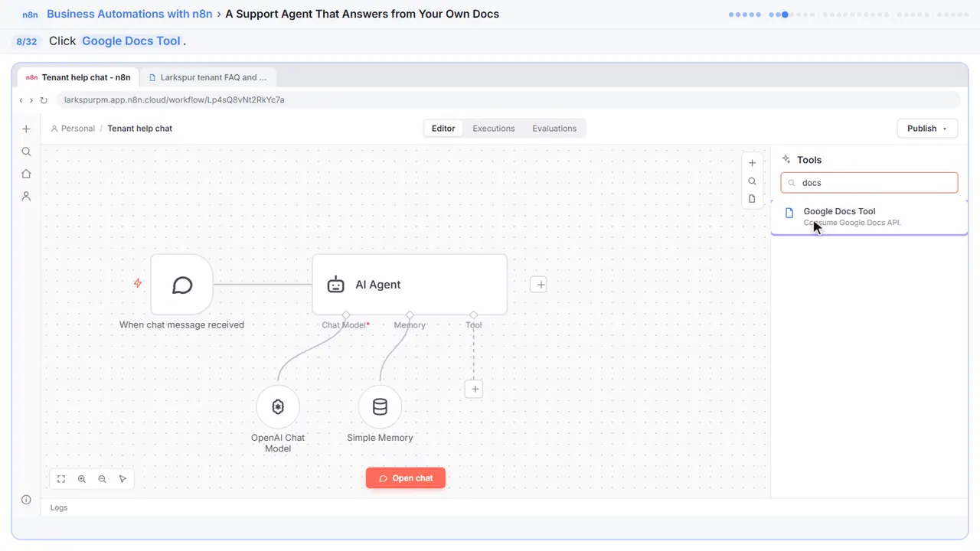Viewport: 980px width, 551px height.
Task: Select the "Tenant help chat - n8n" browser tab
Action: [78, 77]
